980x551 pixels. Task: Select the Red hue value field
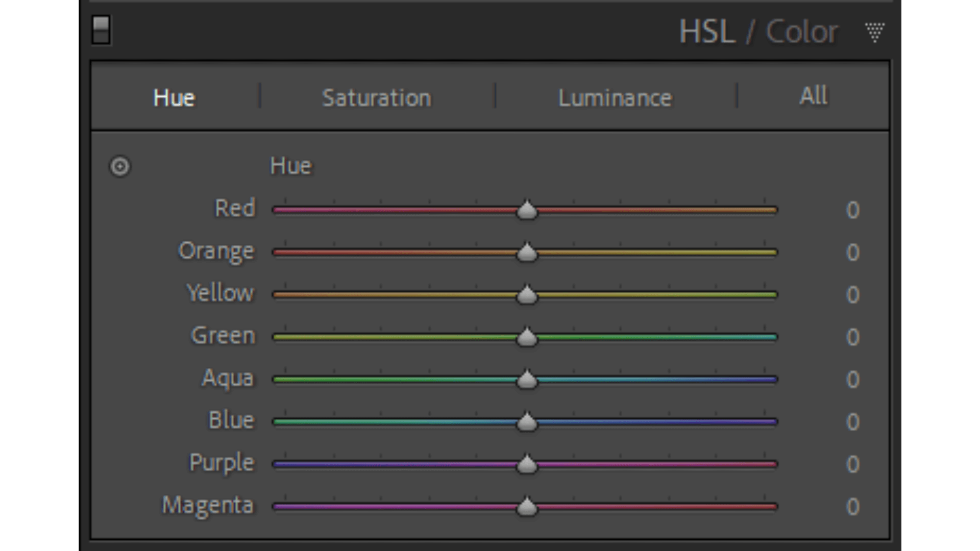pyautogui.click(x=852, y=210)
